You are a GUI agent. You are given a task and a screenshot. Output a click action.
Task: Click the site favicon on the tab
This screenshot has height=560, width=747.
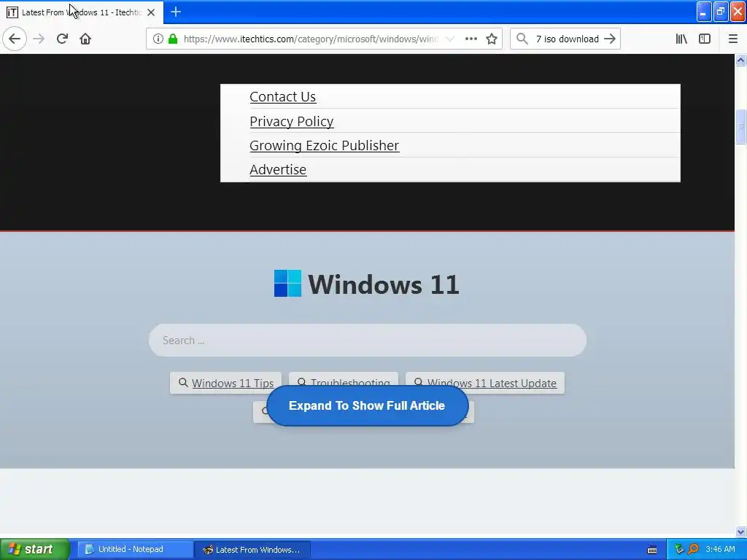[x=12, y=12]
